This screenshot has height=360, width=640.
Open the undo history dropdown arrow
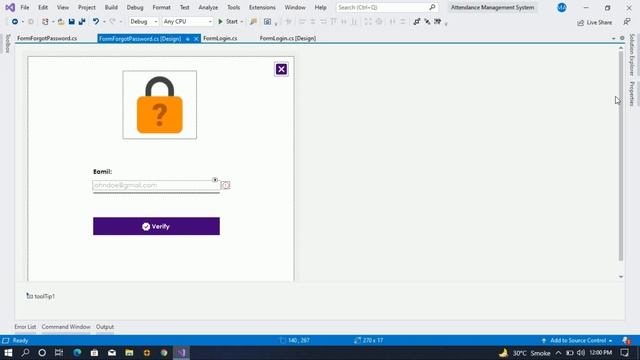(x=104, y=22)
